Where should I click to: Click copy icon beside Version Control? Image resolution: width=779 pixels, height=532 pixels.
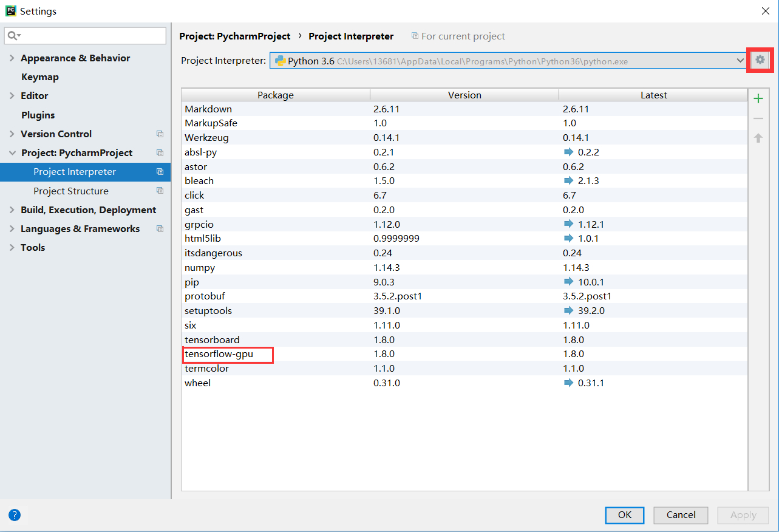click(x=160, y=134)
